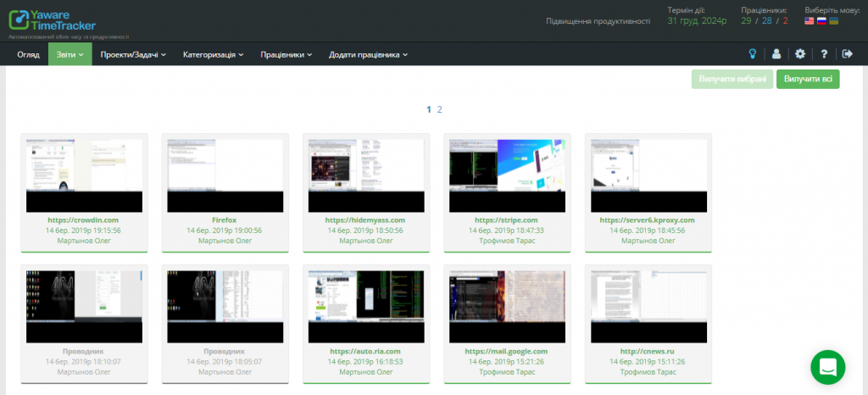The height and width of the screenshot is (395, 868).
Task: Expand the Проекти/Задачі dropdown
Action: coord(132,54)
